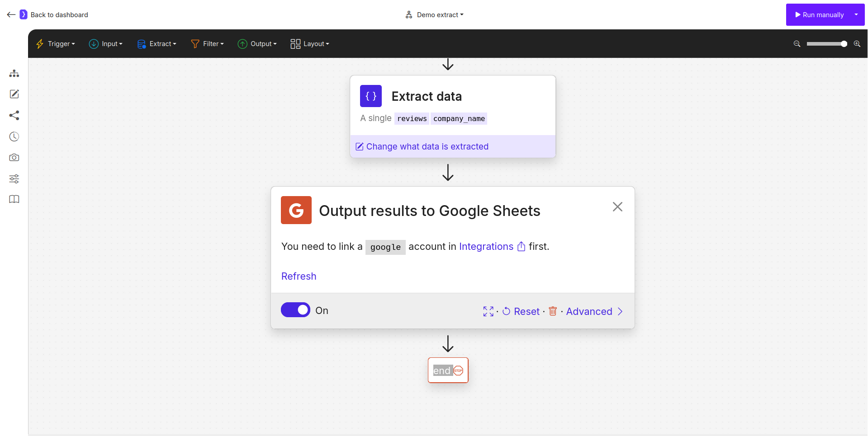
Task: Open settings via the sliders sidebar icon
Action: (x=14, y=178)
